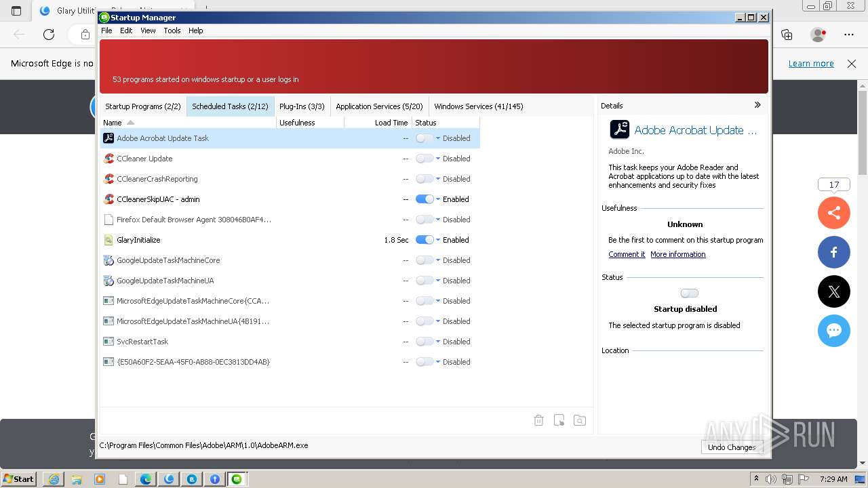This screenshot has height=488, width=868.
Task: Open the Edit menu
Action: pos(126,30)
